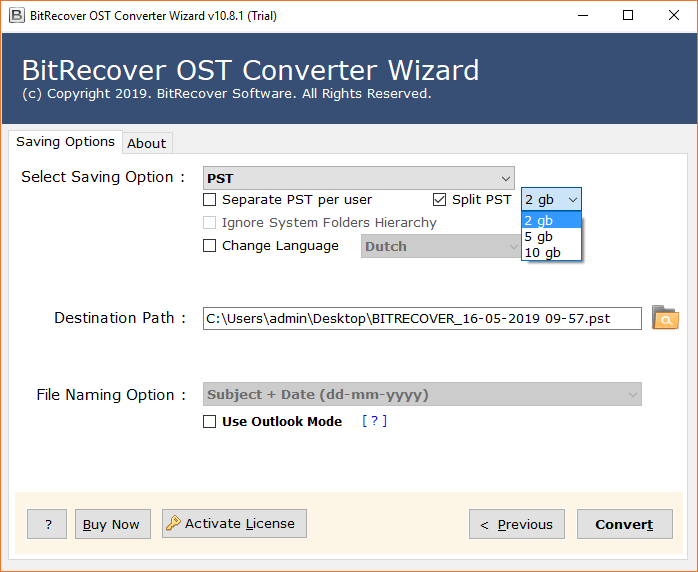Click the key icon on Activate License
698x572 pixels.
pyautogui.click(x=173, y=523)
